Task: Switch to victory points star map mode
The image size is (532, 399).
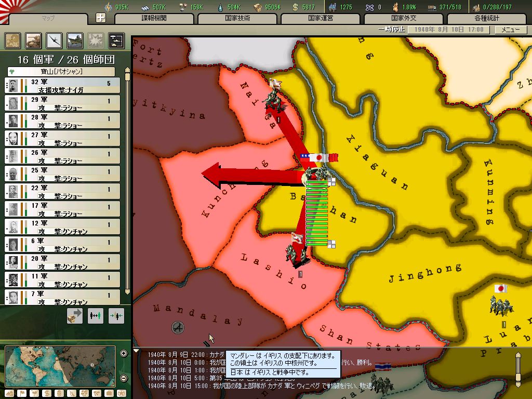Action: coord(121,394)
